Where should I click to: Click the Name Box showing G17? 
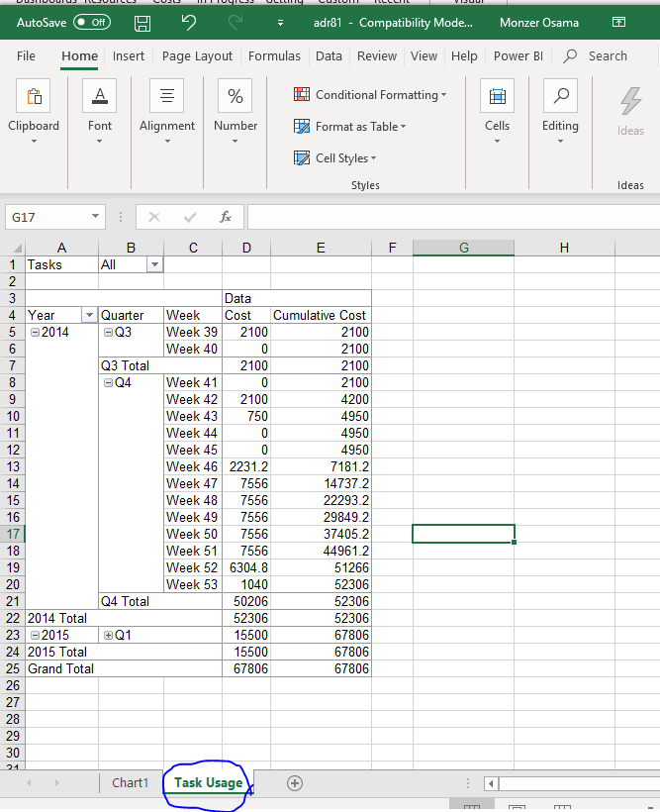[x=47, y=217]
